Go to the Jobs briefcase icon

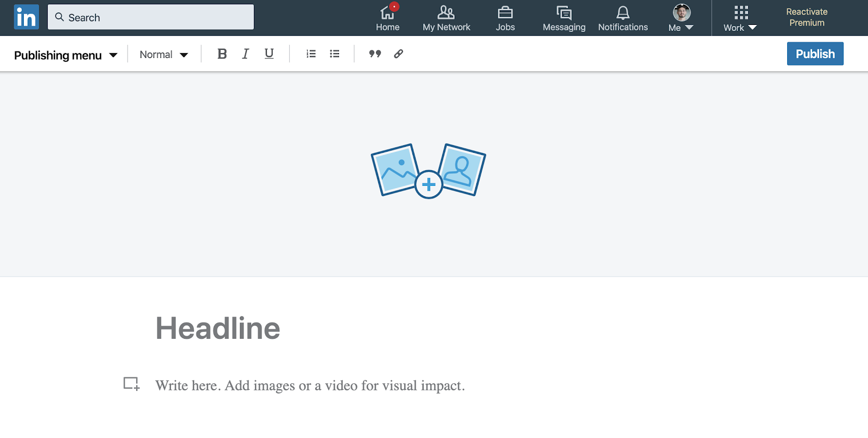(505, 18)
